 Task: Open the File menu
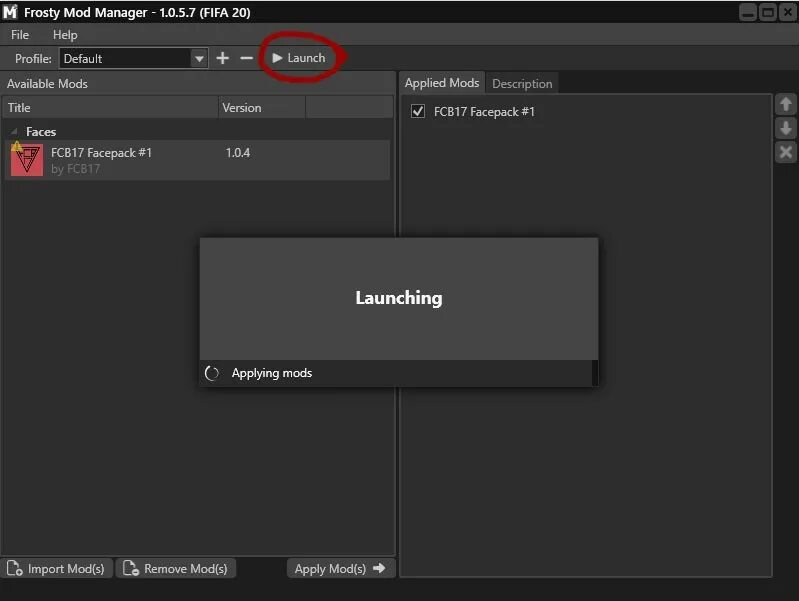point(20,35)
